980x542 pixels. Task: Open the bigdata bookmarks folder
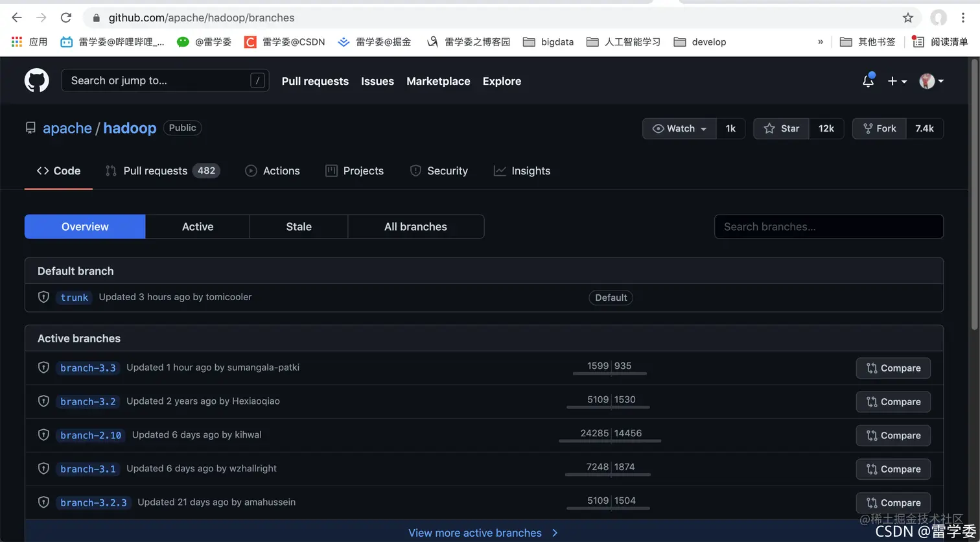[548, 41]
